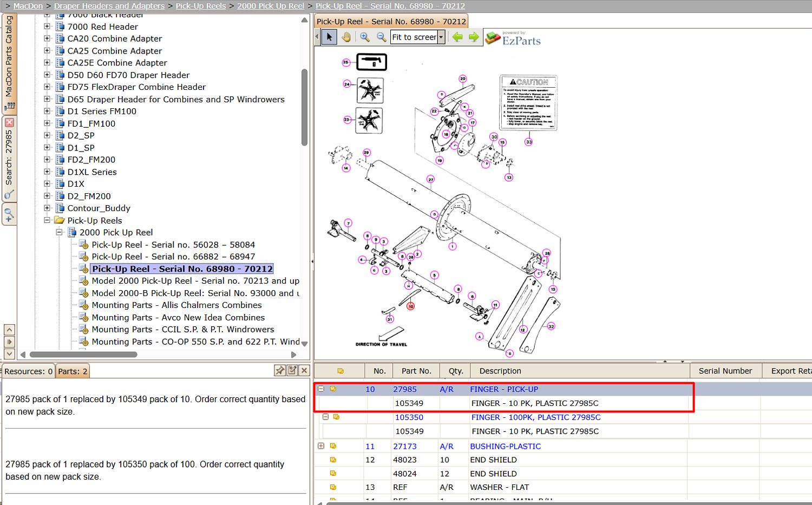Image resolution: width=812 pixels, height=505 pixels.
Task: Click the Pick-Up Reels breadcrumb link
Action: pyautogui.click(x=201, y=6)
